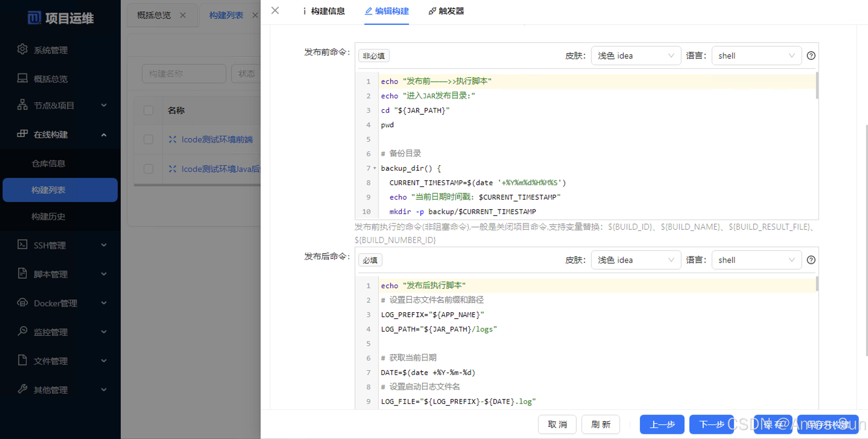This screenshot has height=439, width=868.
Task: Click the 发布前命令 editor vertical scrollbar
Action: coord(816,86)
